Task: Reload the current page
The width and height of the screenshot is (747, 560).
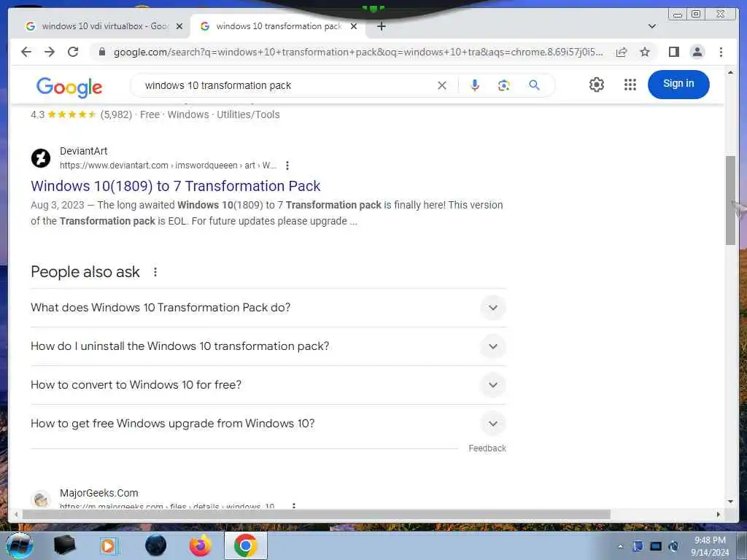Action: click(x=73, y=52)
